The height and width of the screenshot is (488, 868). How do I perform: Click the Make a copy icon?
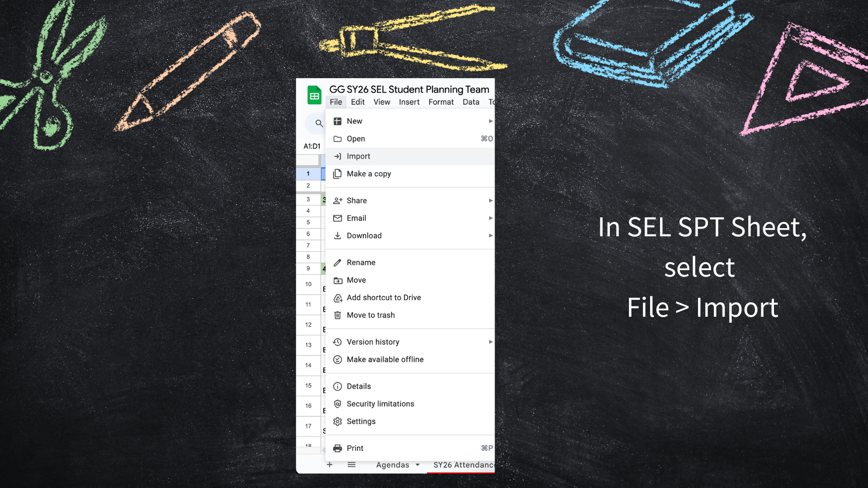[337, 174]
